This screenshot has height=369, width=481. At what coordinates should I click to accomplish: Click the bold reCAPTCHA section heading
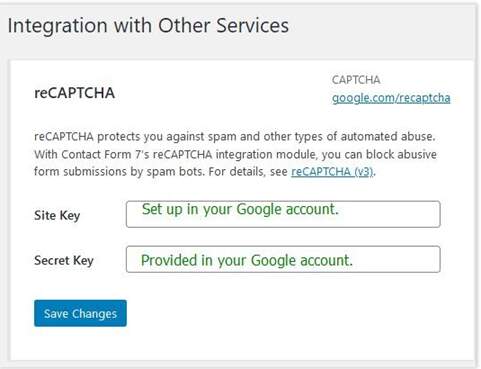(x=74, y=93)
